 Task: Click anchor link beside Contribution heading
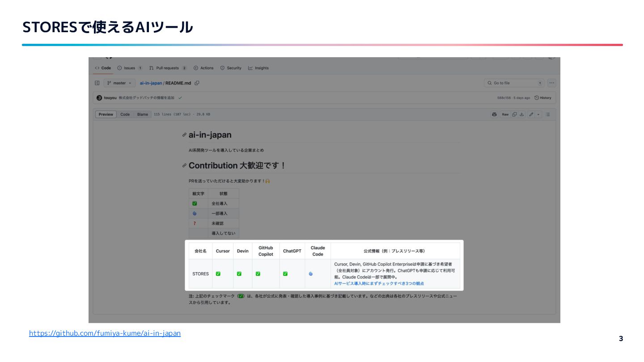(x=184, y=165)
